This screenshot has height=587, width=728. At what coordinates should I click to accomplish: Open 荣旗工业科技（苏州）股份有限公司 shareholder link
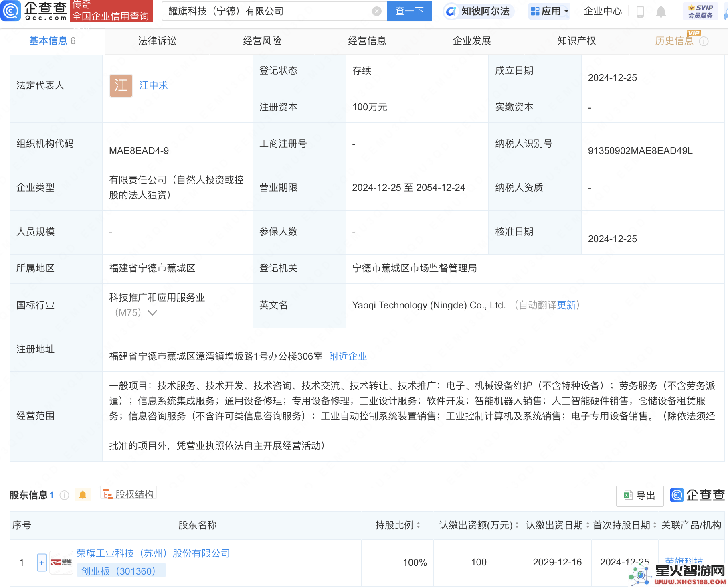(x=153, y=553)
